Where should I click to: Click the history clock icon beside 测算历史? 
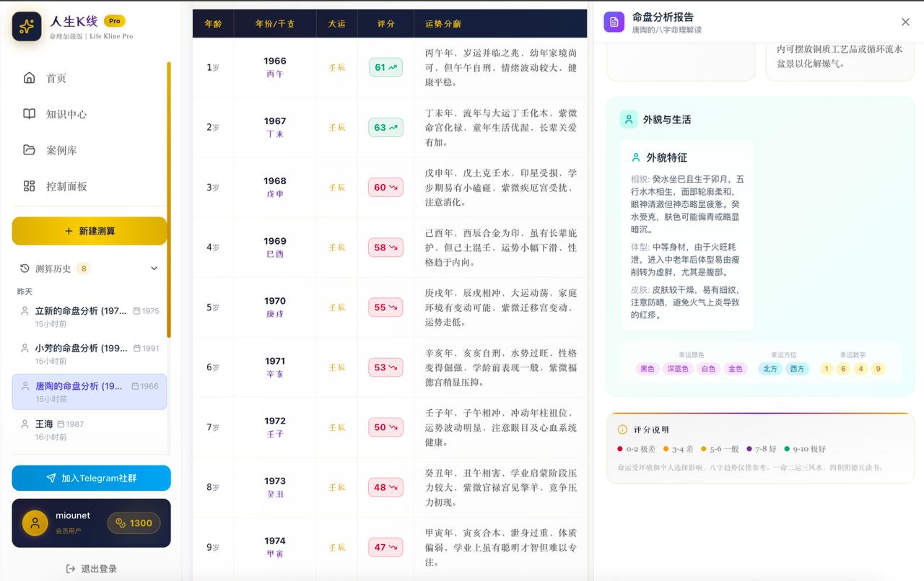25,268
